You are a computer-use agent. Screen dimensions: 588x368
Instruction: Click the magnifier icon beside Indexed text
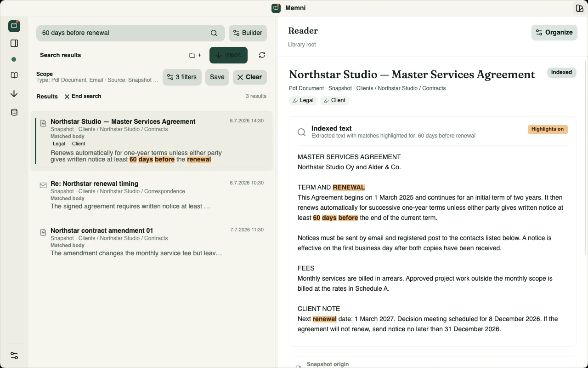coord(302,132)
